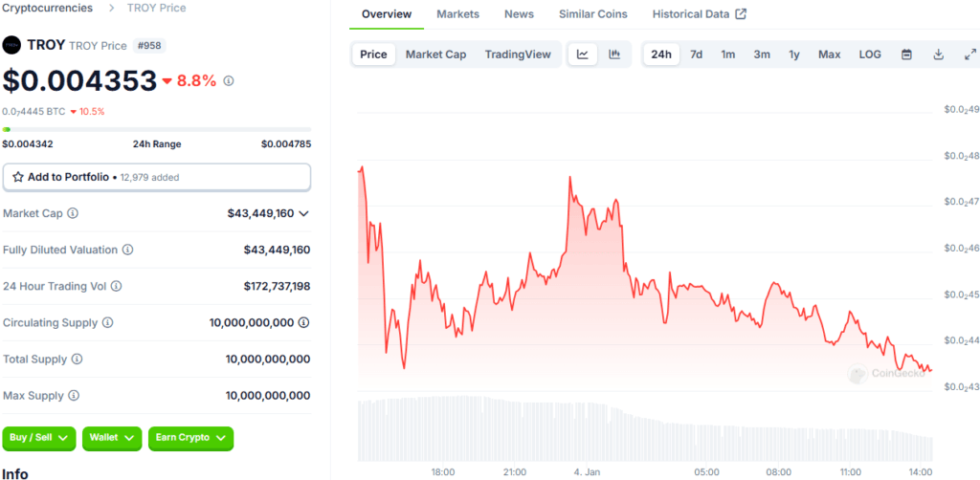Open the Markets tab

click(458, 13)
